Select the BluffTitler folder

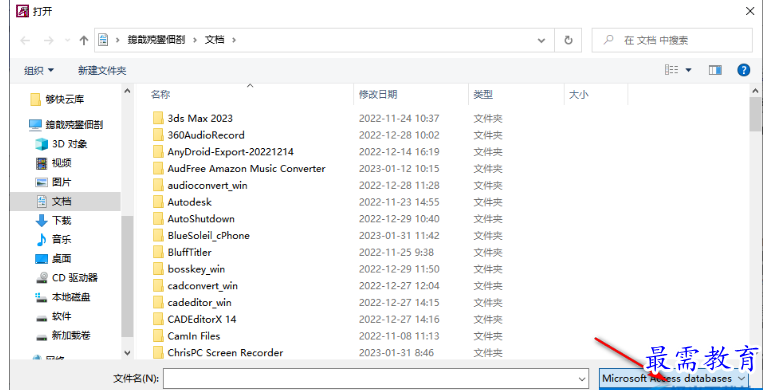tap(189, 252)
